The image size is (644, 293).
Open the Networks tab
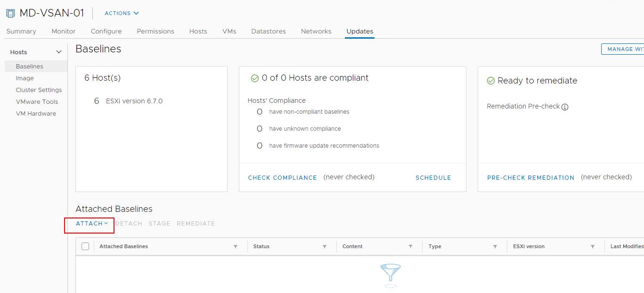[316, 31]
